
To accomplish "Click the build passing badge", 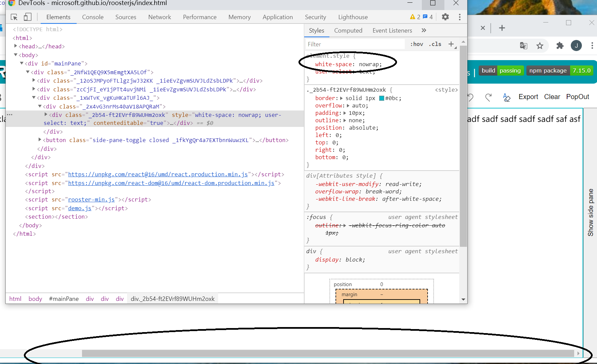I will [501, 71].
